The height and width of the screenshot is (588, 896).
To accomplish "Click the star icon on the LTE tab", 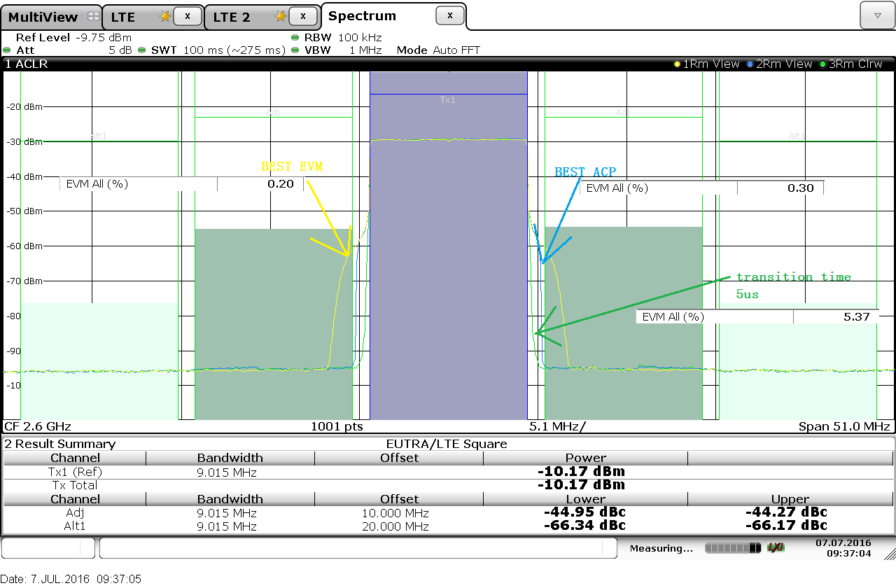I will point(165,16).
